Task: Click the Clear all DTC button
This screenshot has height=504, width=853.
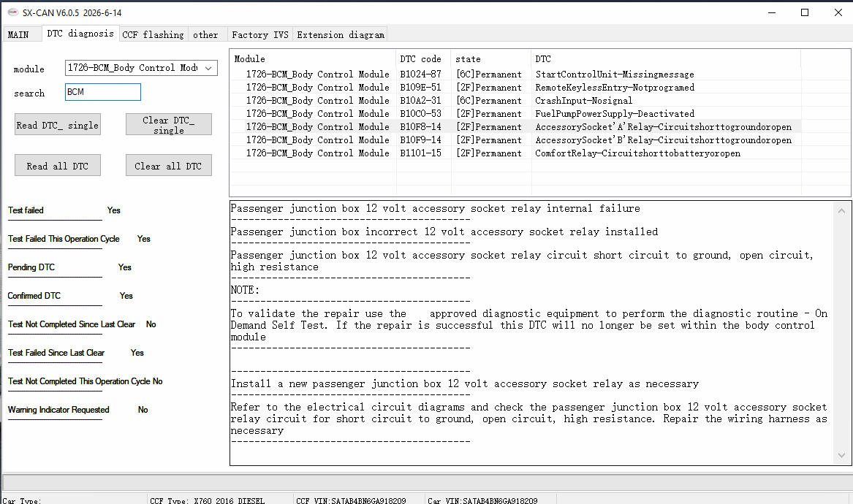Action: [x=169, y=165]
